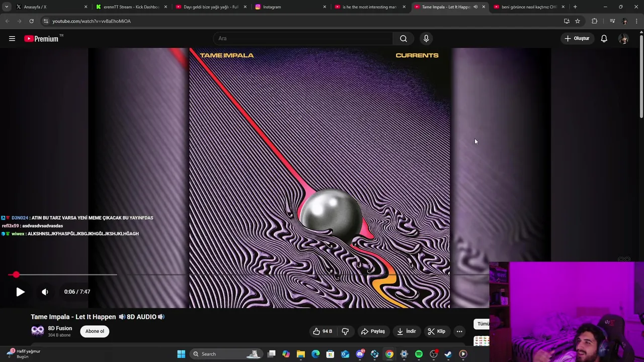Open Chrome extensions puzzle icon

[595, 21]
